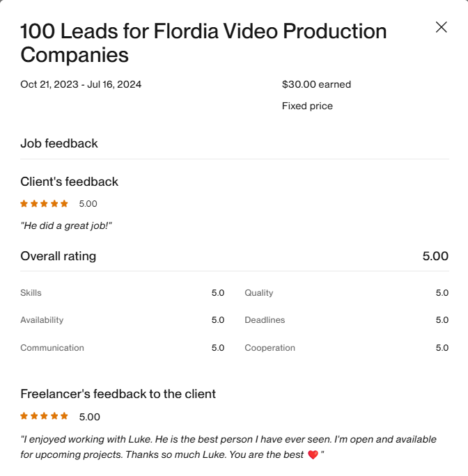Click the Oct 21, 2023 - Jul 16, 2024 date range

pos(81,84)
